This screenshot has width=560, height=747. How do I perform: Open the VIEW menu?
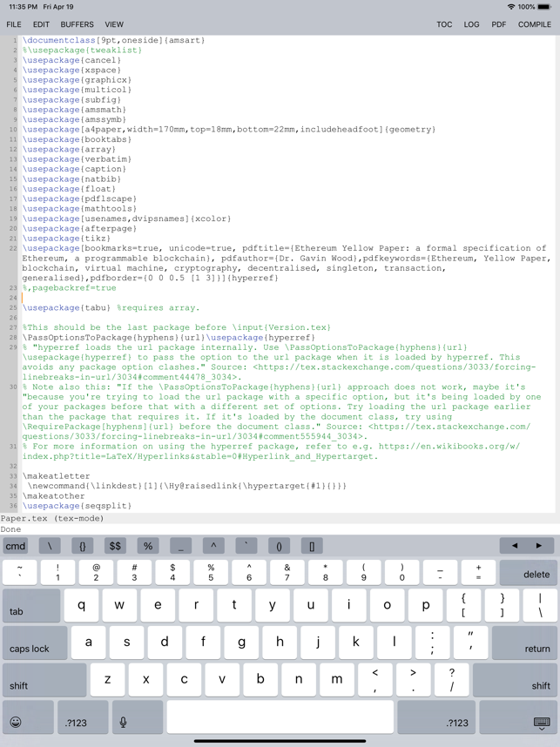point(114,24)
